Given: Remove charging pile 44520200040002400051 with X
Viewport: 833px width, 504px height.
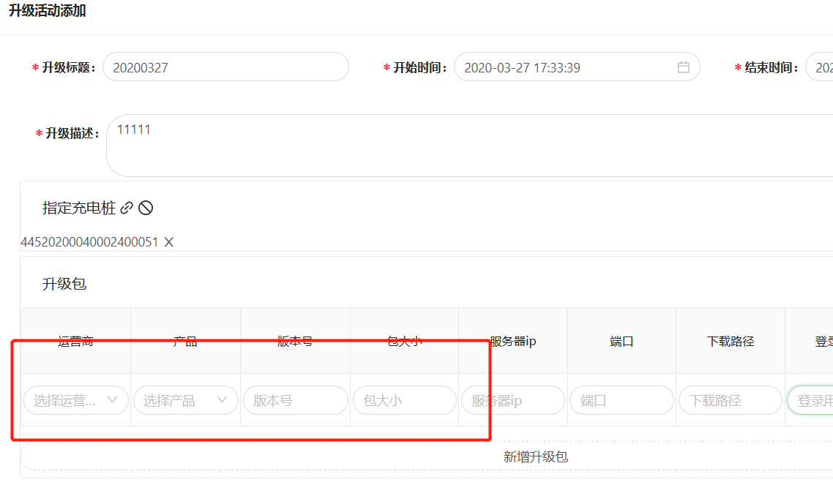Looking at the screenshot, I should [168, 242].
